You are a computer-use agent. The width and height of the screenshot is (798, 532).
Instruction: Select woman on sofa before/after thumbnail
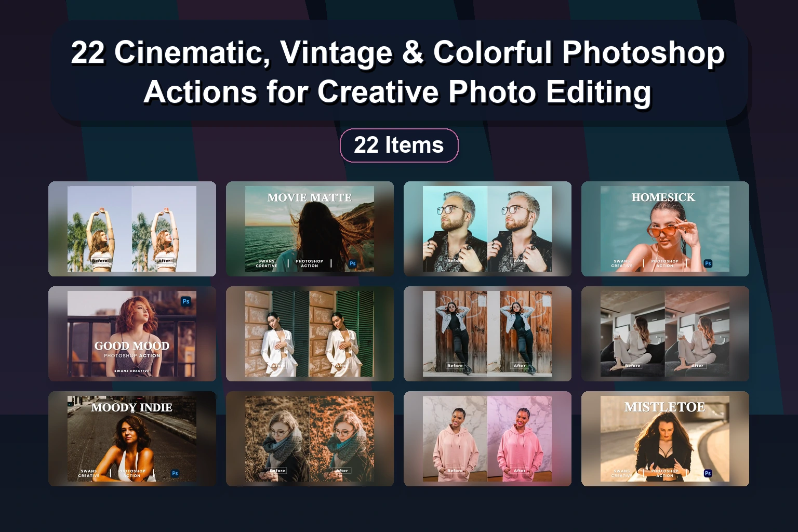click(665, 334)
